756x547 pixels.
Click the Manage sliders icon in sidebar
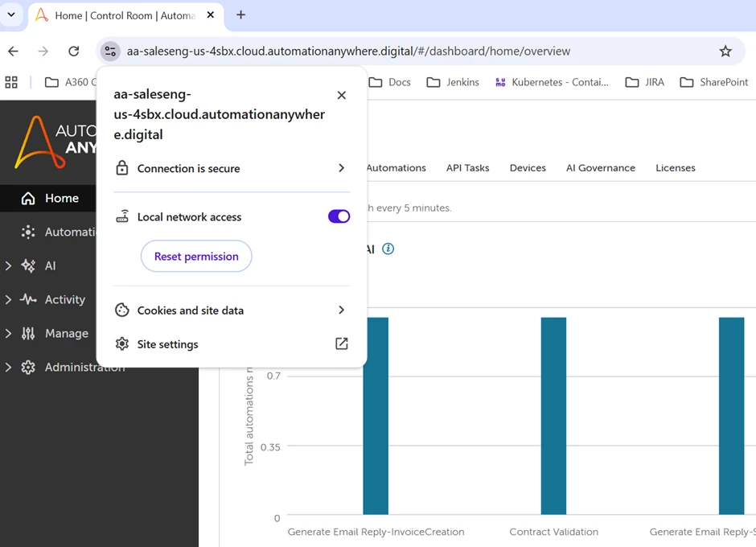click(28, 333)
